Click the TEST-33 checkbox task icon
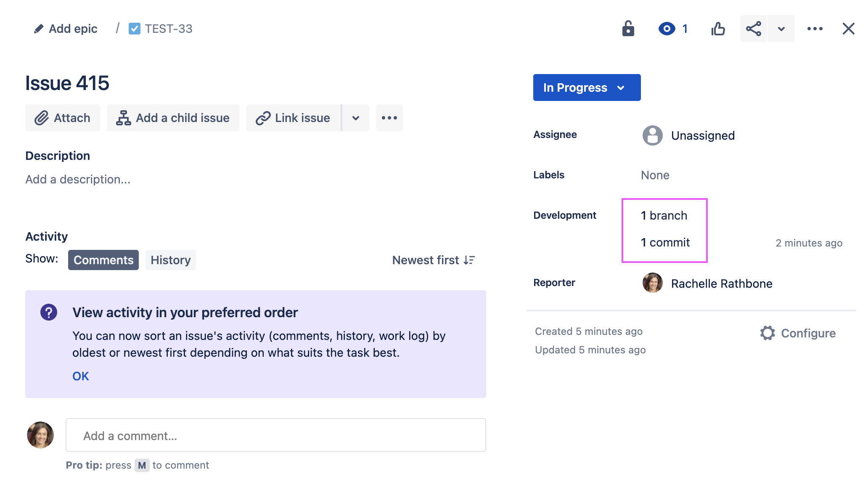This screenshot has width=868, height=488. pos(135,29)
